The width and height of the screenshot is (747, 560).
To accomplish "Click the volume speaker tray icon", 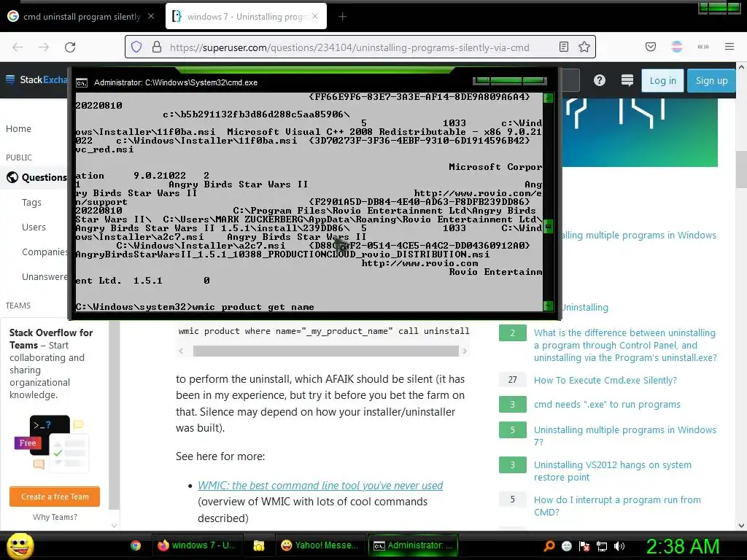I will [619, 546].
